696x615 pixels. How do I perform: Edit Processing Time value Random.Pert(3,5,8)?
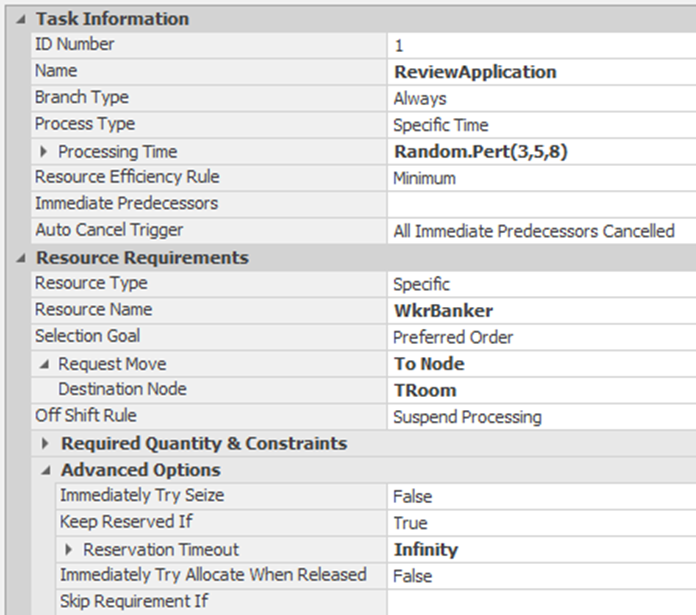(542, 152)
